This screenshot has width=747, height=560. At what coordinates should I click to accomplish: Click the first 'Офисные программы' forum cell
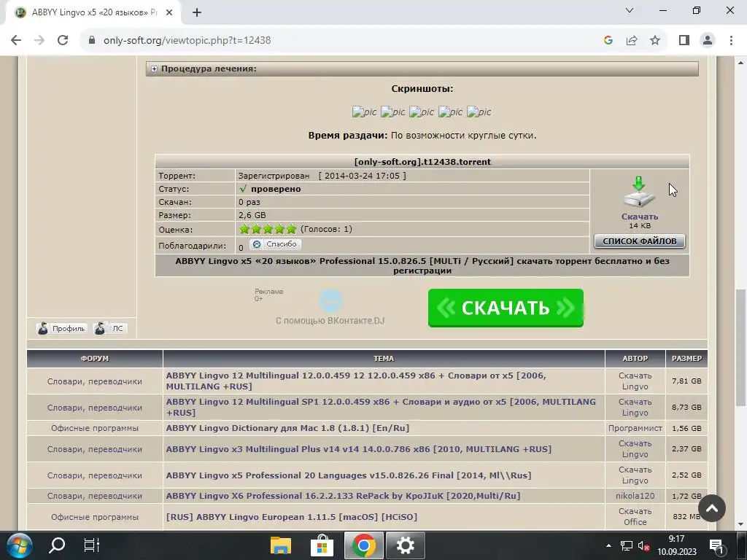pos(95,428)
